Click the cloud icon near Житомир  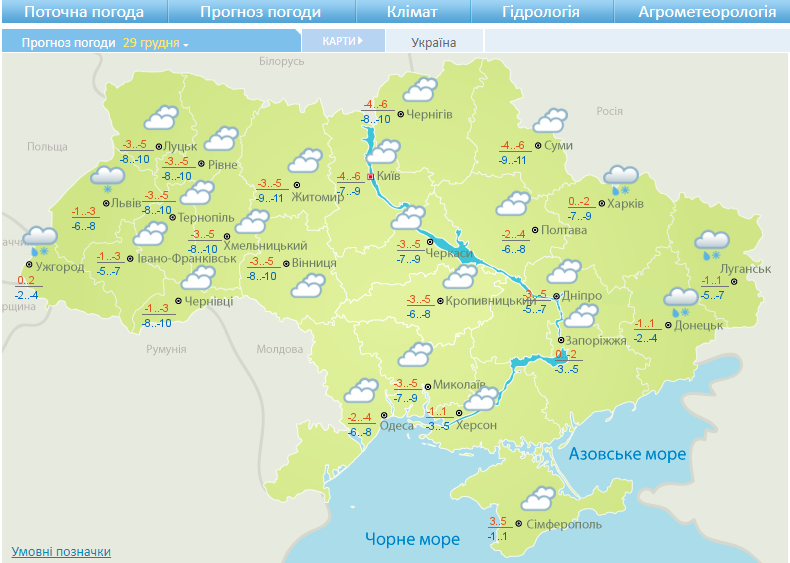tap(304, 161)
